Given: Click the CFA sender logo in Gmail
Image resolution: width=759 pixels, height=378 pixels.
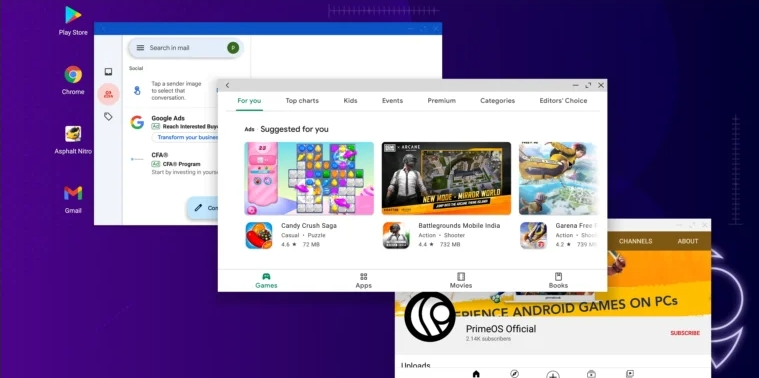Looking at the screenshot, I should 137,159.
